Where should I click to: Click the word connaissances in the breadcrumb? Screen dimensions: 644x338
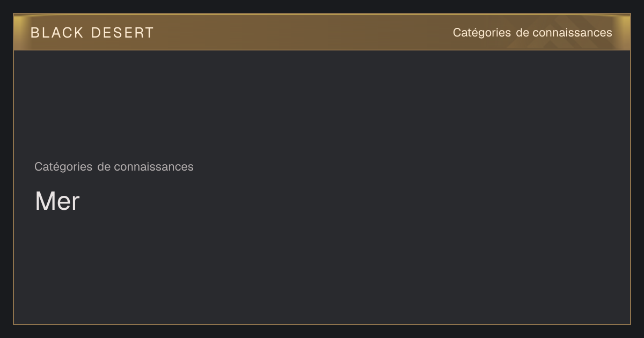(x=153, y=167)
